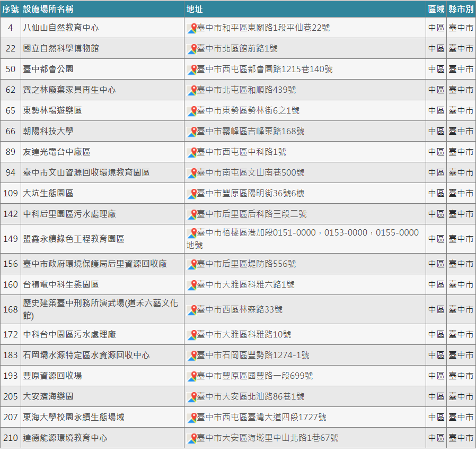Click map pin next to 中山北路1巷67號

[192, 438]
